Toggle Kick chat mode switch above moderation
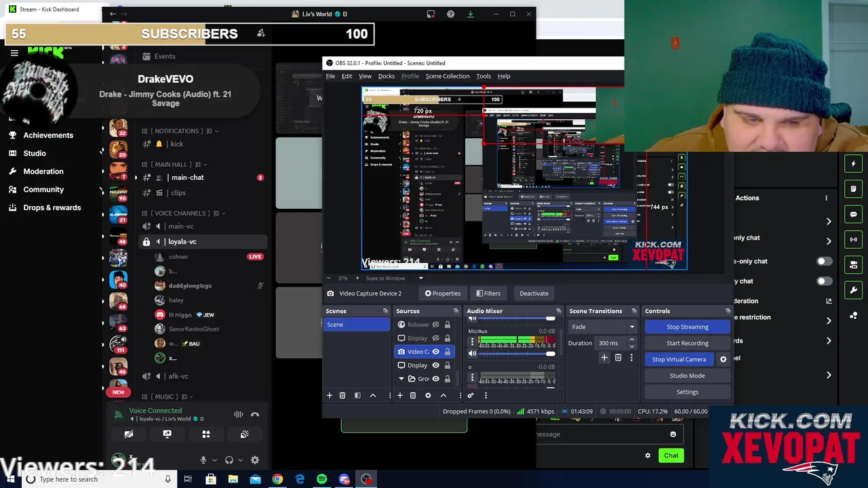This screenshot has height=488, width=868. point(823,281)
